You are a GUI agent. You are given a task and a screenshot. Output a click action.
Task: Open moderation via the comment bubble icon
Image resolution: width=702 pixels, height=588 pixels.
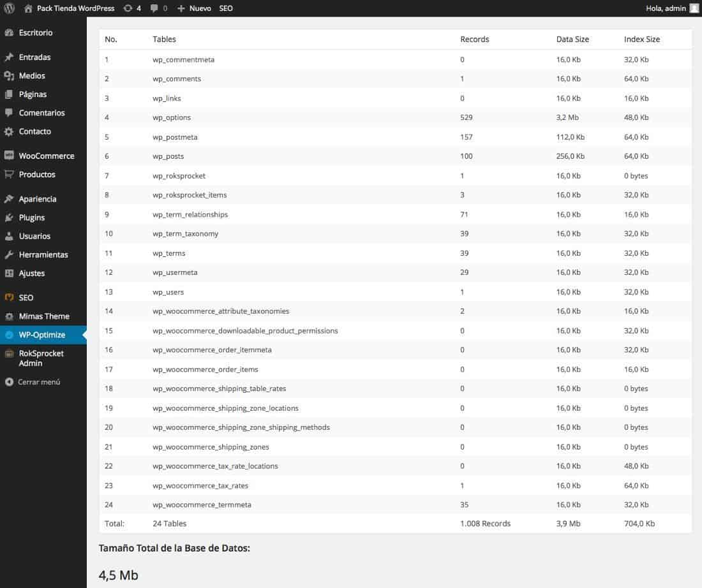(x=153, y=8)
